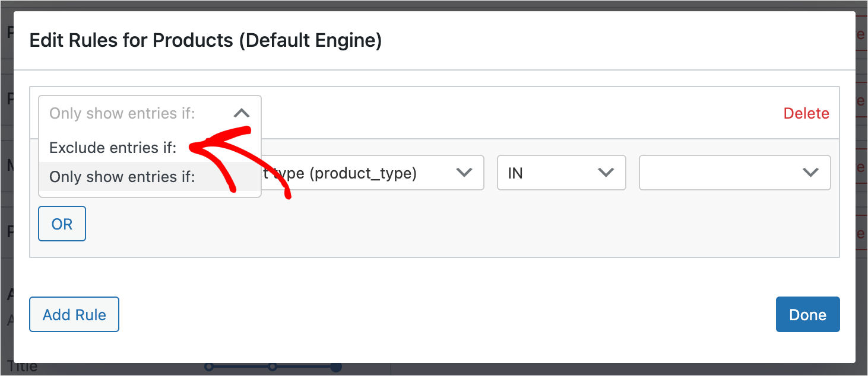
Task: Click the "Edit Rules for Products" dialog heading
Action: (205, 41)
